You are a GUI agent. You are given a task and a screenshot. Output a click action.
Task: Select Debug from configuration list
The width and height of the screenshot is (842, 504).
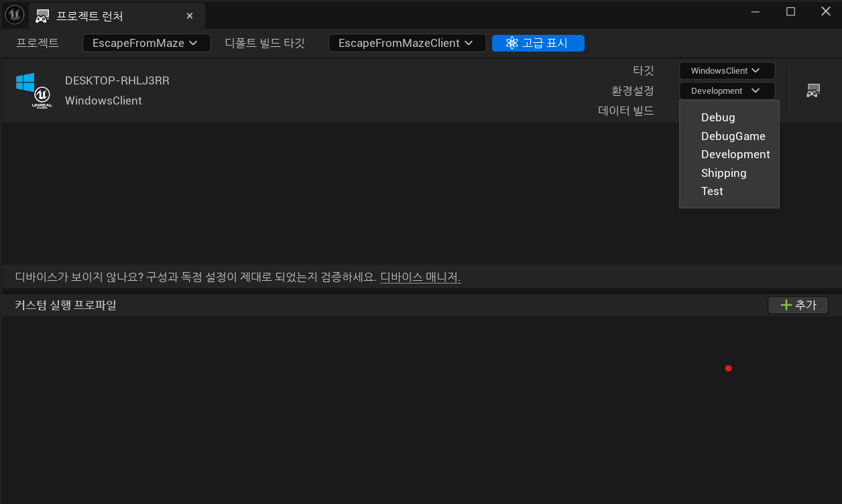(x=729, y=117)
